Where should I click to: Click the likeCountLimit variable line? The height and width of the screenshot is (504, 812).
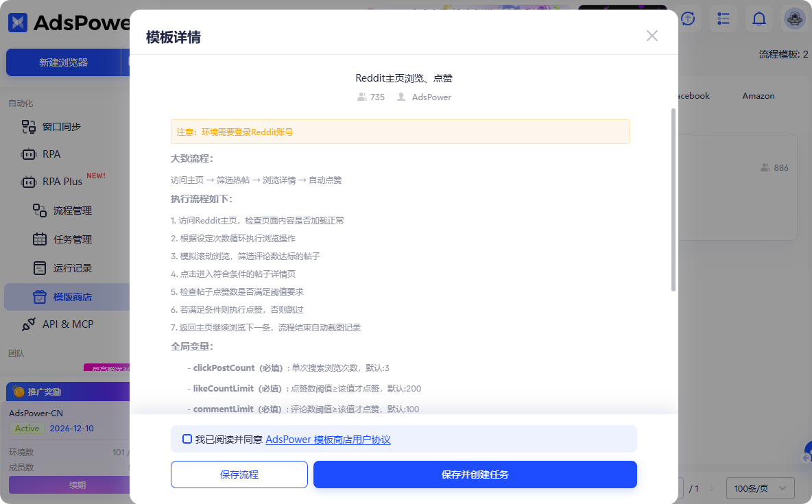click(304, 389)
